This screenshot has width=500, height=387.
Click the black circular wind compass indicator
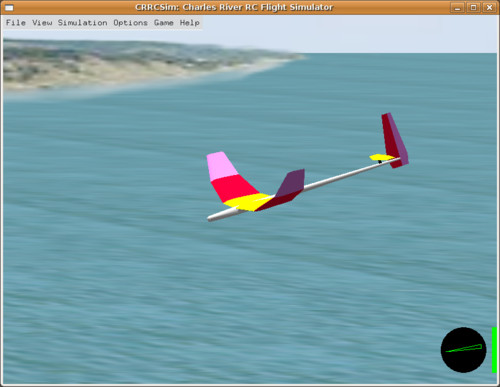tap(463, 350)
